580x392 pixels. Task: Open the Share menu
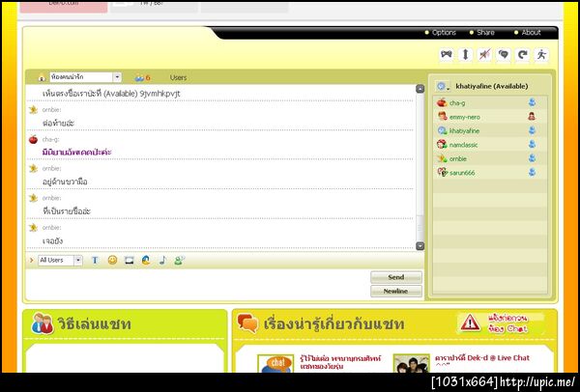pyautogui.click(x=485, y=33)
